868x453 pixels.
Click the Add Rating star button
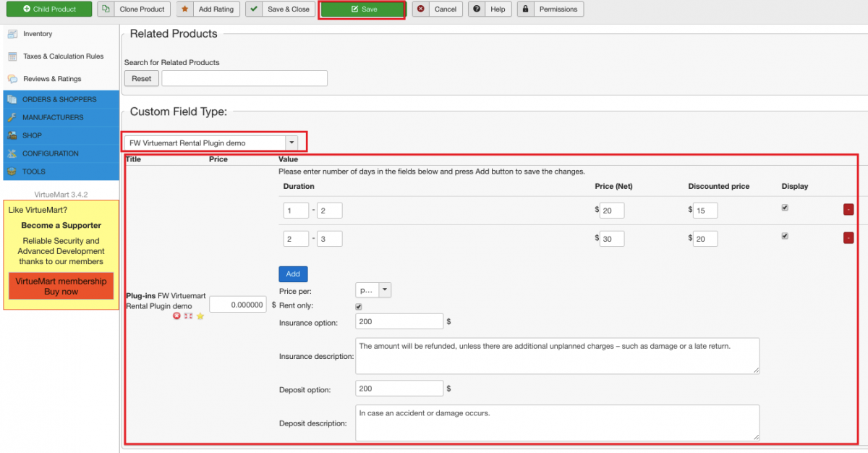208,9
